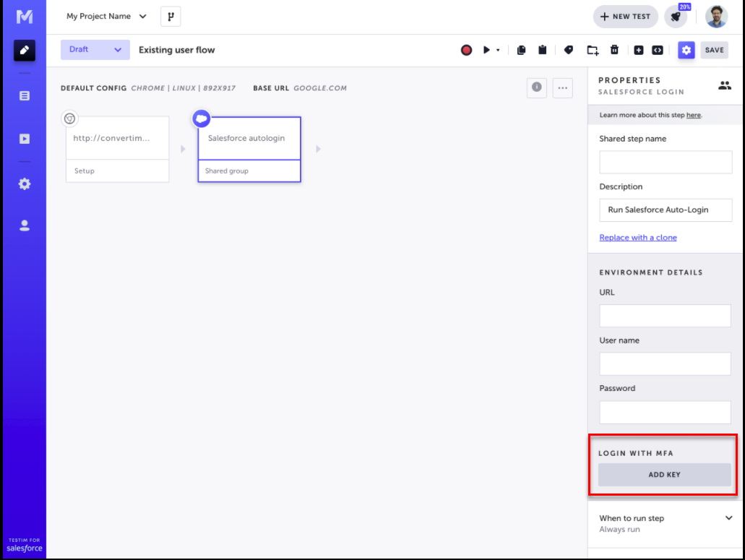745x560 pixels.
Task: Open the run options arrow next to play
Action: click(x=498, y=50)
